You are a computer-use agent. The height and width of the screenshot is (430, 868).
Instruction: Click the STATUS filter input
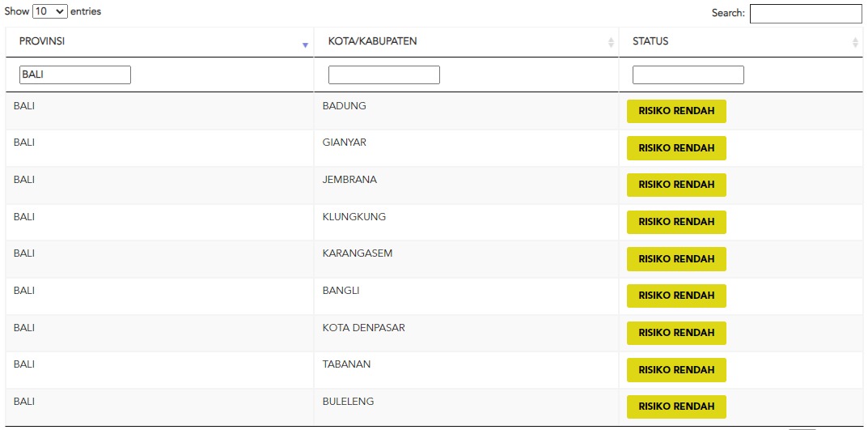point(688,75)
